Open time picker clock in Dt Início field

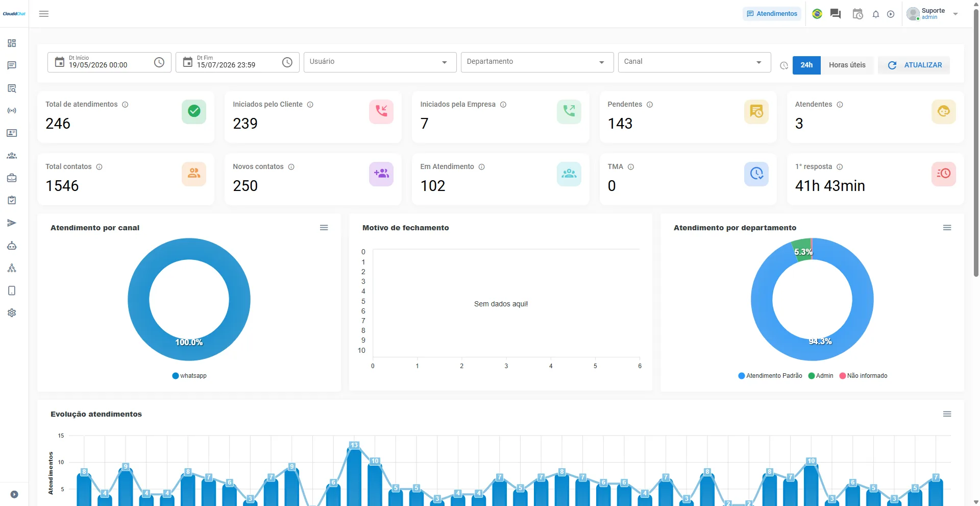pyautogui.click(x=159, y=62)
